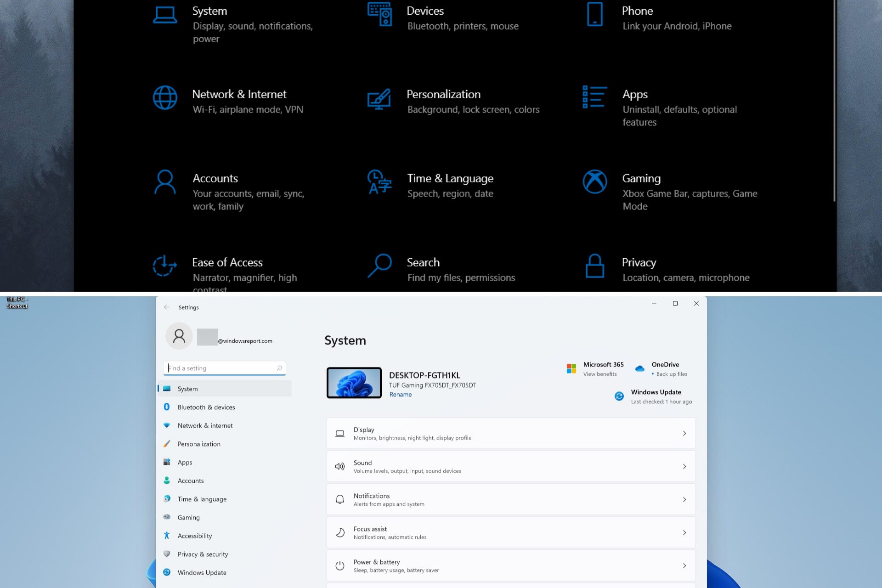The width and height of the screenshot is (882, 588).
Task: Open the System laptop icon in dark Settings
Action: (x=165, y=15)
